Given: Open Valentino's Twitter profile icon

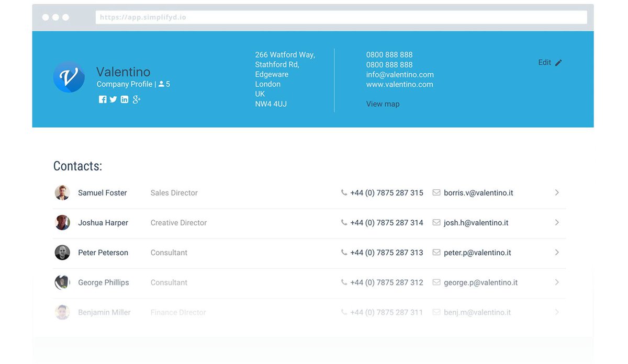Looking at the screenshot, I should [x=113, y=99].
